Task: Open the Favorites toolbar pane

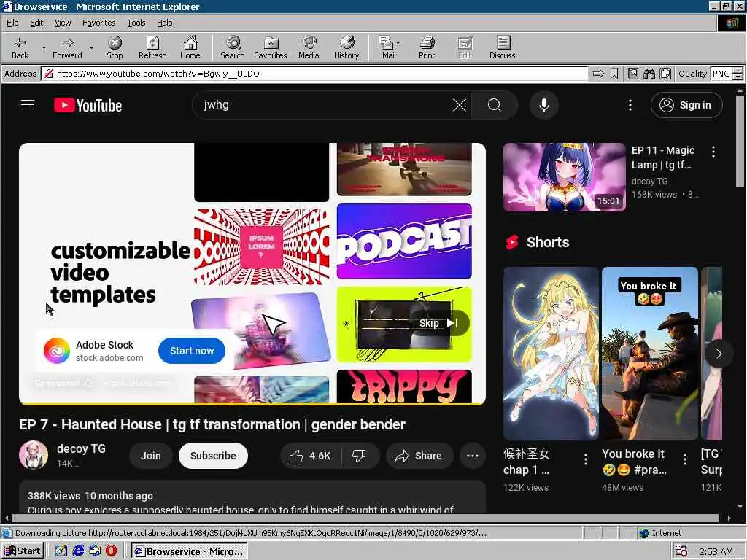Action: 270,47
